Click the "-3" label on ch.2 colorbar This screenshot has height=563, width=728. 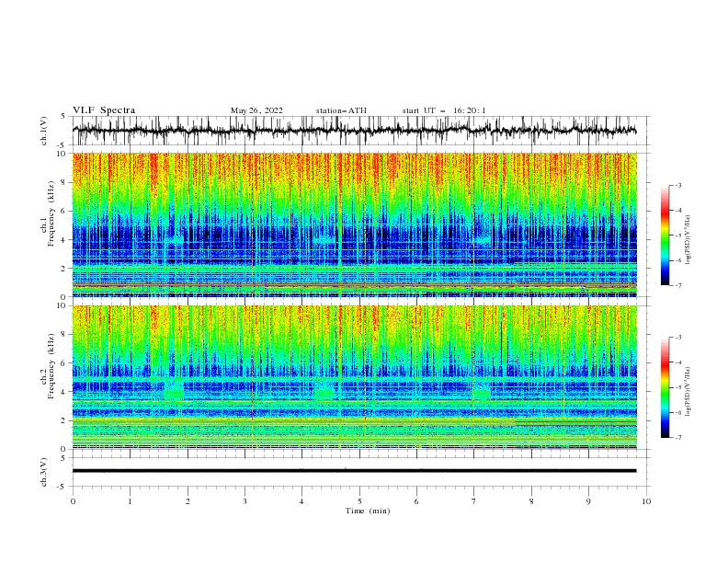click(678, 338)
